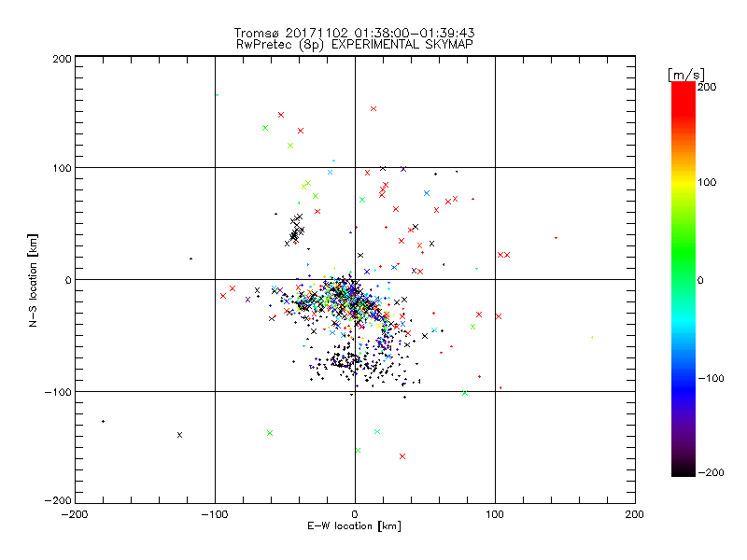
Task: Click the black bottom of the colorbar
Action: pyautogui.click(x=684, y=469)
